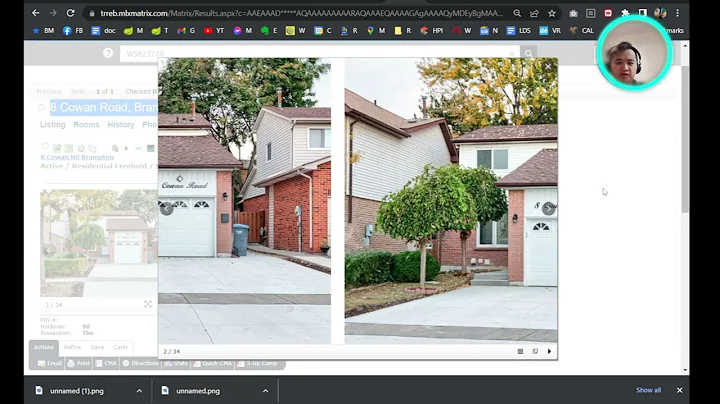The height and width of the screenshot is (404, 720).
Task: Select the Carts tab in the bottom bar
Action: (x=120, y=347)
